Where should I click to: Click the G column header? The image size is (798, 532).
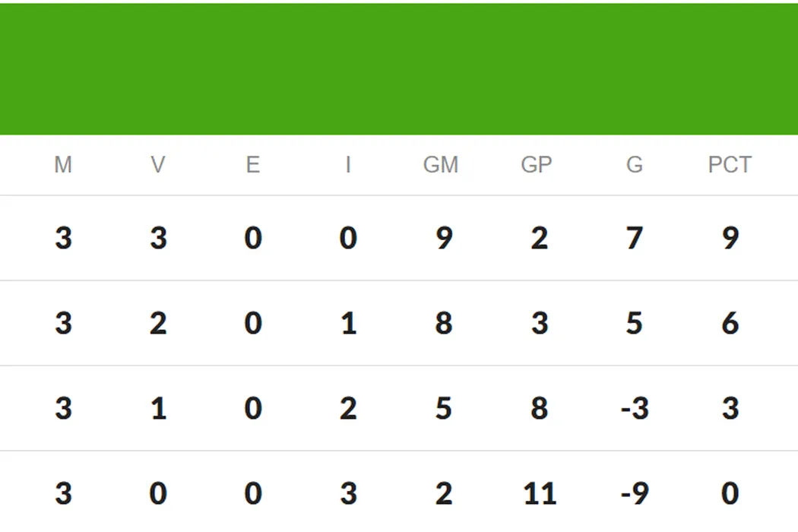click(635, 165)
